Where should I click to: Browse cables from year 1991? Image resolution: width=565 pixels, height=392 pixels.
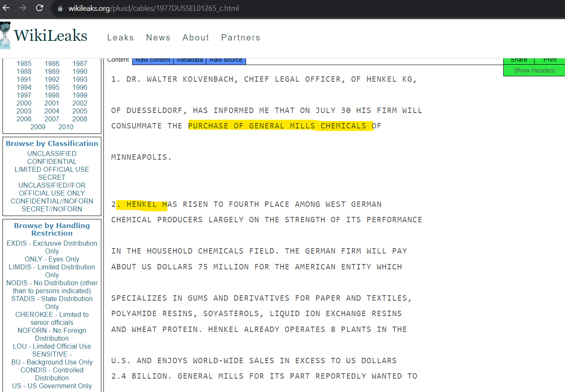24,79
